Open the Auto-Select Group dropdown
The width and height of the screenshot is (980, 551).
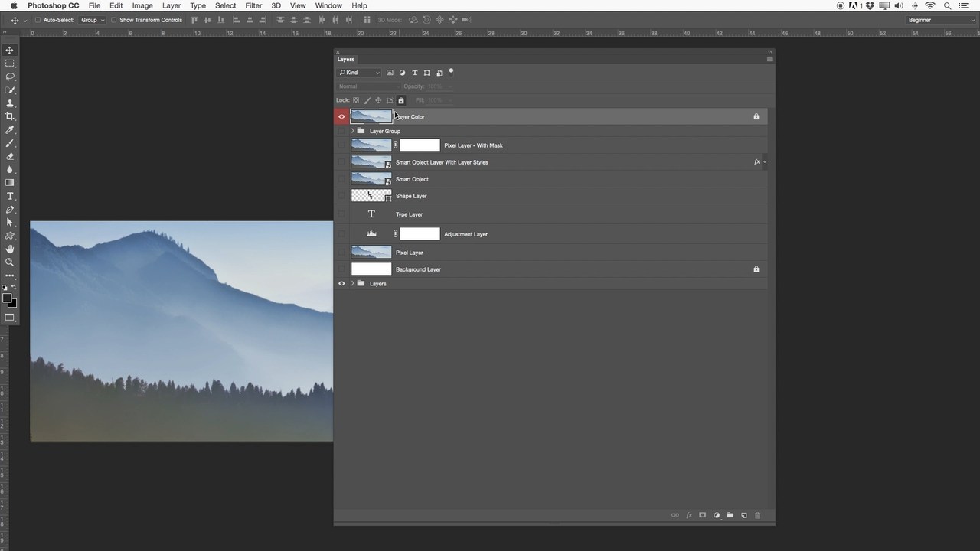point(93,20)
